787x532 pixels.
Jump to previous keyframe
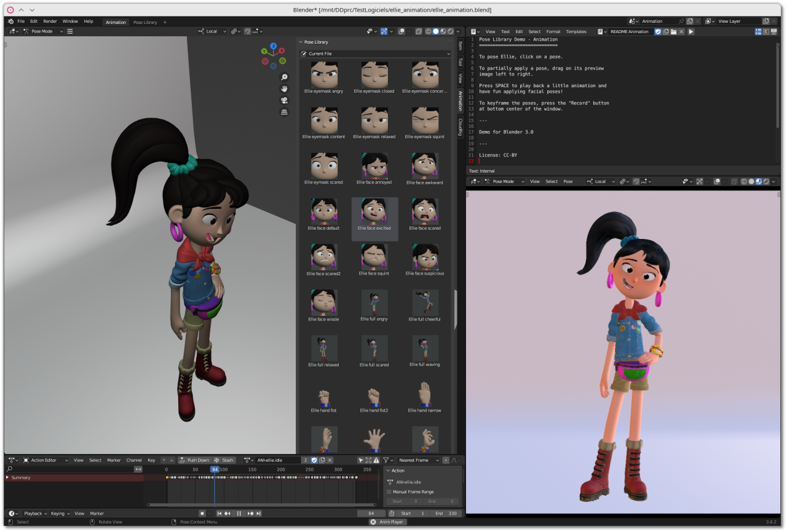click(x=227, y=514)
